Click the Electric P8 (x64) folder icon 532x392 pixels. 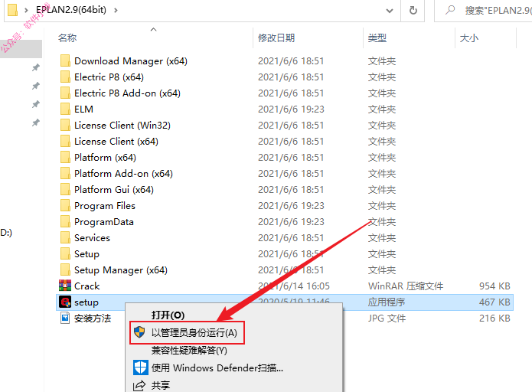click(x=65, y=77)
